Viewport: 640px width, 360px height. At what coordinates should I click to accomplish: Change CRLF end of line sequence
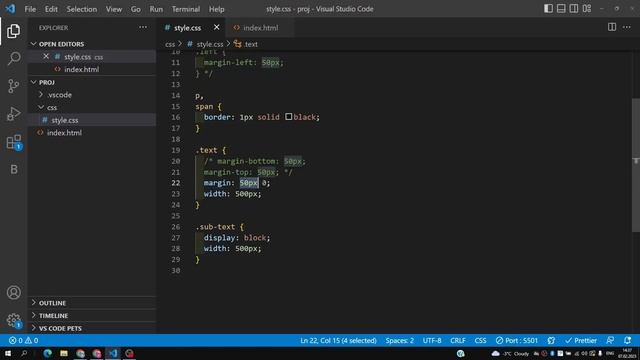(458, 340)
